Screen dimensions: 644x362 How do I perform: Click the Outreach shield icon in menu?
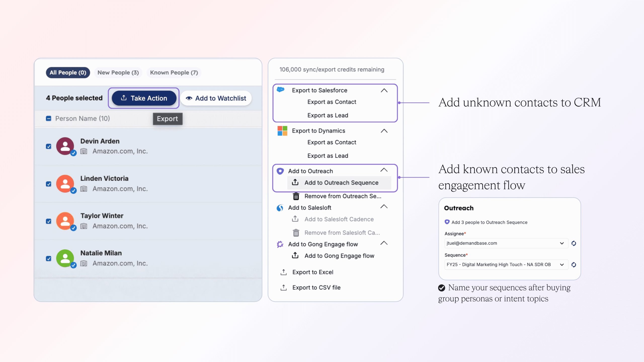coord(280,171)
